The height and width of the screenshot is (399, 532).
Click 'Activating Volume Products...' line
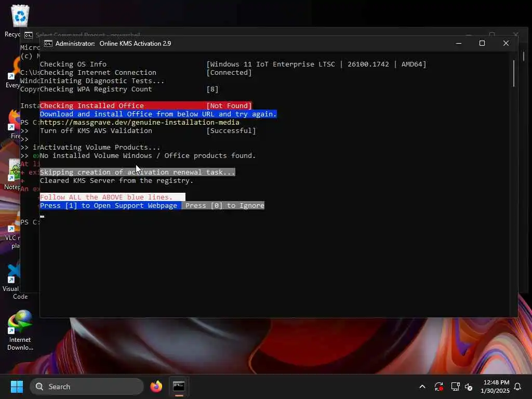[x=100, y=147]
